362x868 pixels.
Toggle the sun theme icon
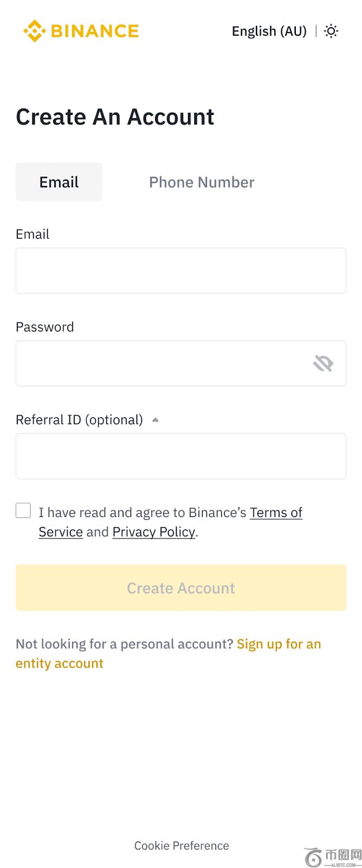(x=331, y=31)
